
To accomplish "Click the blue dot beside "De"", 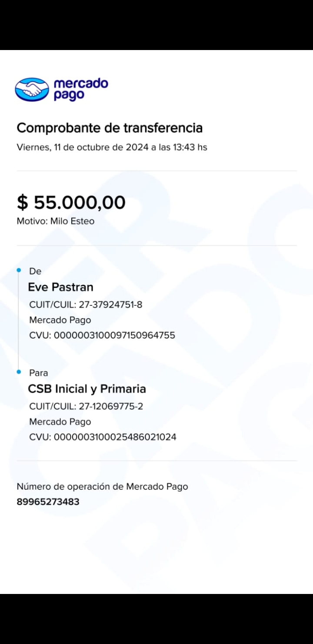I will pos(19,271).
